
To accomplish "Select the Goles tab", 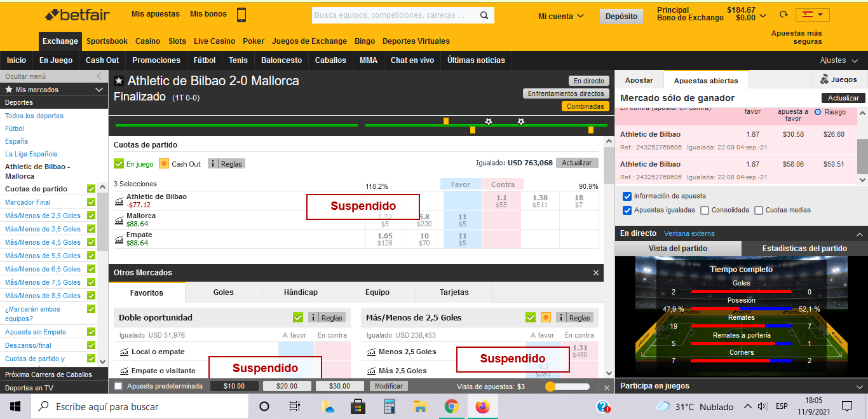I will [x=224, y=292].
